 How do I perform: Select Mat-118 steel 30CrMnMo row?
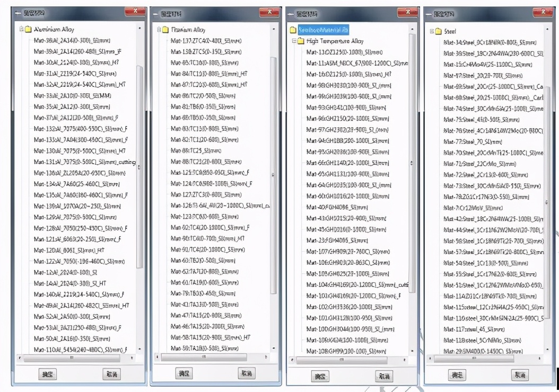(x=482, y=341)
